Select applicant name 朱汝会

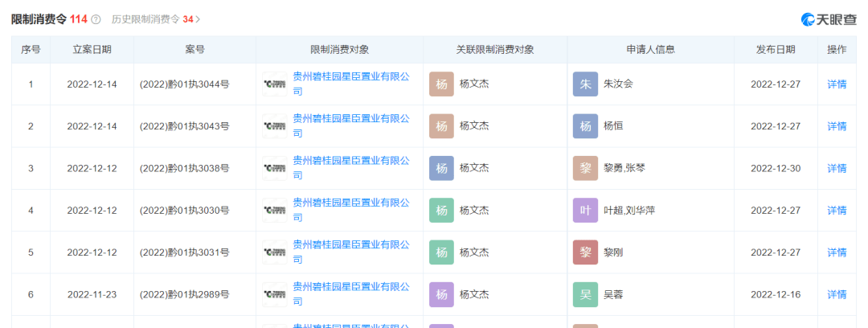point(618,84)
